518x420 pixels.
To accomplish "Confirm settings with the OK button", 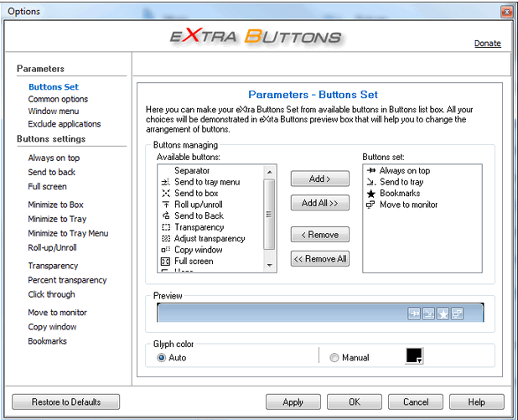I will click(x=355, y=402).
